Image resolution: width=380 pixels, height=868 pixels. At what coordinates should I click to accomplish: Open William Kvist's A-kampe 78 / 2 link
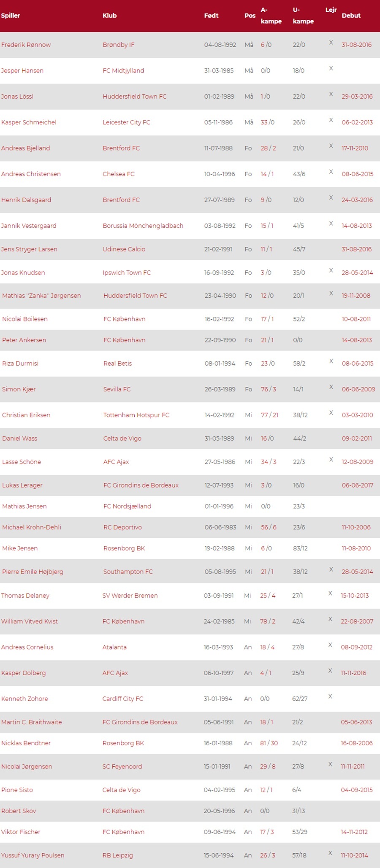pyautogui.click(x=268, y=621)
